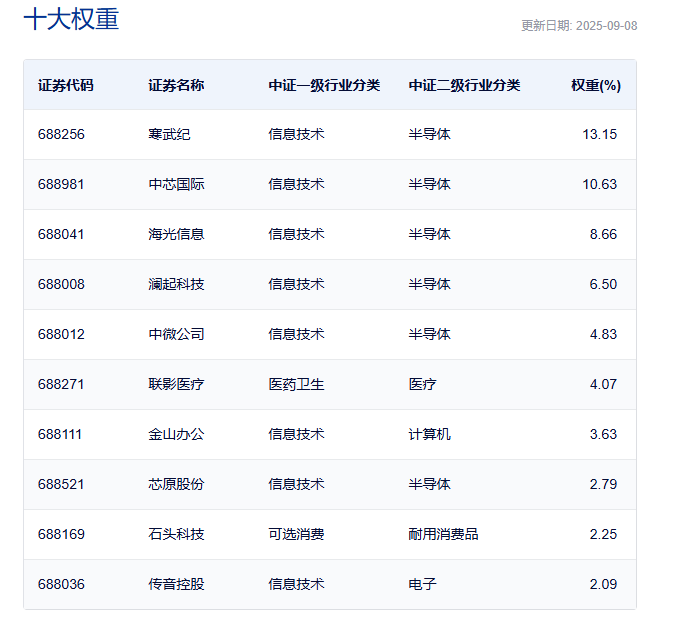Click the weight value 4.83
693x634 pixels.
coord(603,334)
